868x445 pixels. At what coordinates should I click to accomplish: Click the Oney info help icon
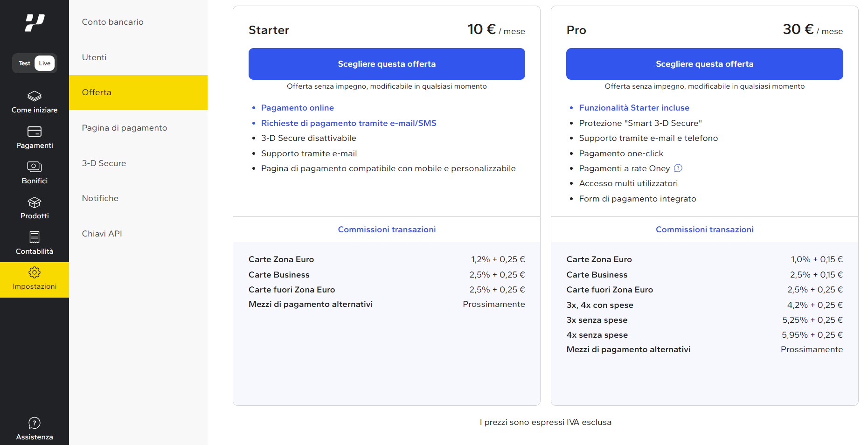point(678,168)
